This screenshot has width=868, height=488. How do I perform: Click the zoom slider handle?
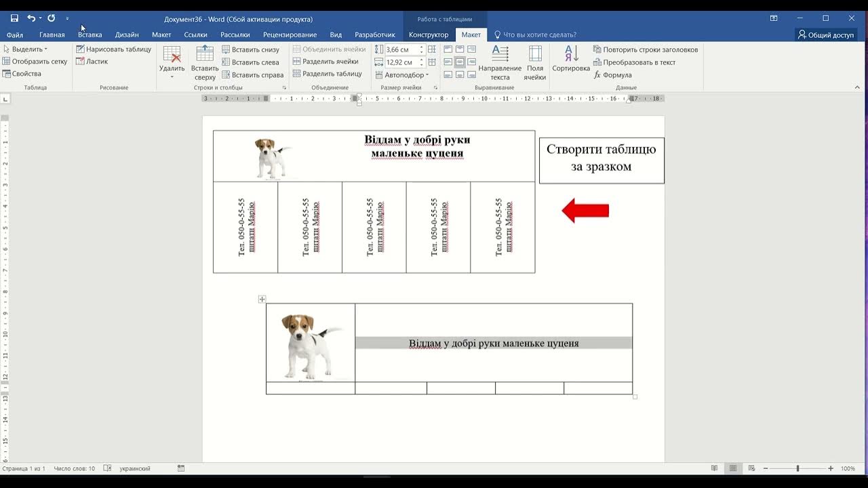[x=797, y=468]
